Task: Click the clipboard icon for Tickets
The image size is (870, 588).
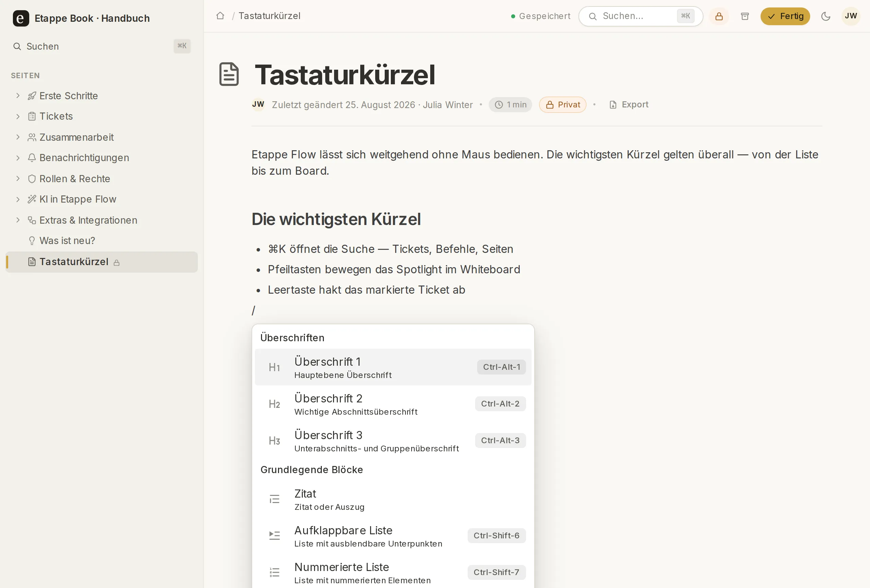Action: [32, 116]
